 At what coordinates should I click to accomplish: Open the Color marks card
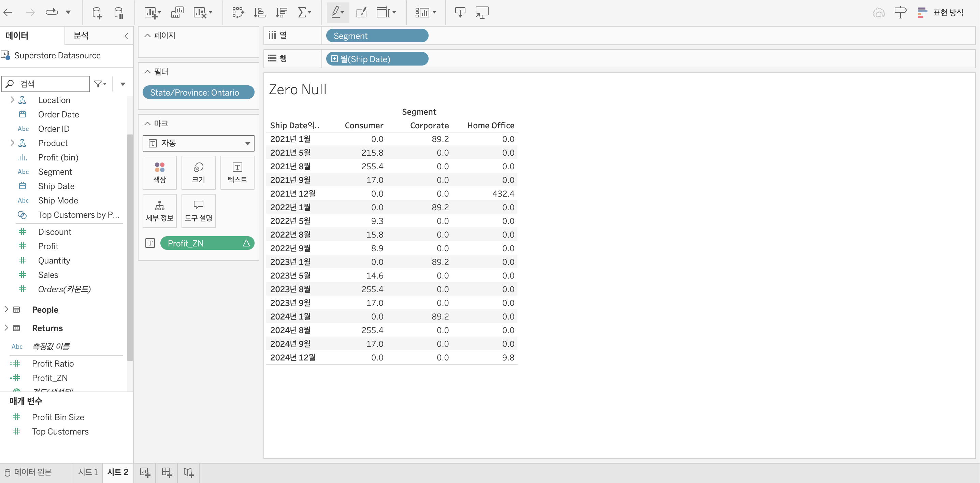pyautogui.click(x=159, y=172)
